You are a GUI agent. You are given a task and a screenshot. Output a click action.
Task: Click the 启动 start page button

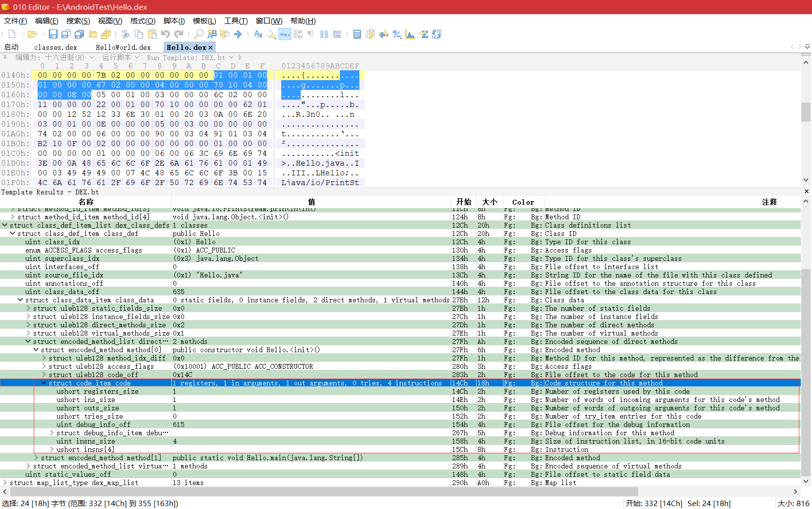click(11, 47)
